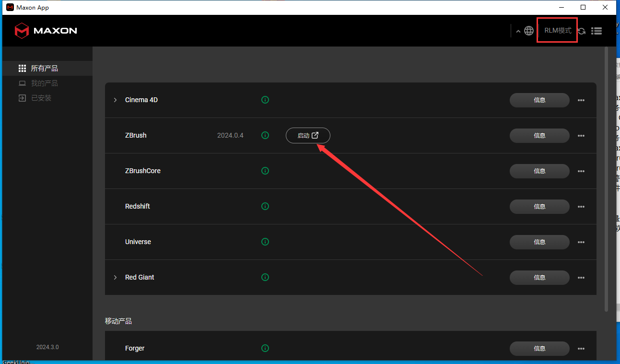Open more options for Universe

581,242
